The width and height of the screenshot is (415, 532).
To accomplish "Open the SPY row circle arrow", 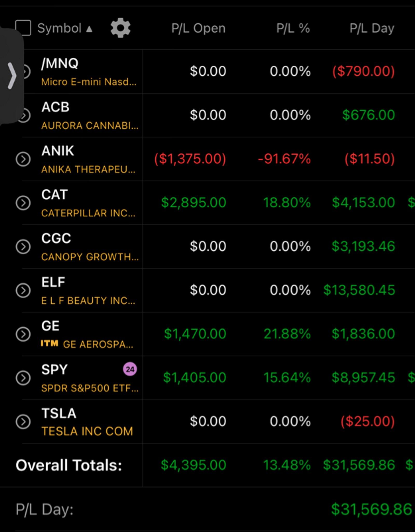I will point(23,378).
